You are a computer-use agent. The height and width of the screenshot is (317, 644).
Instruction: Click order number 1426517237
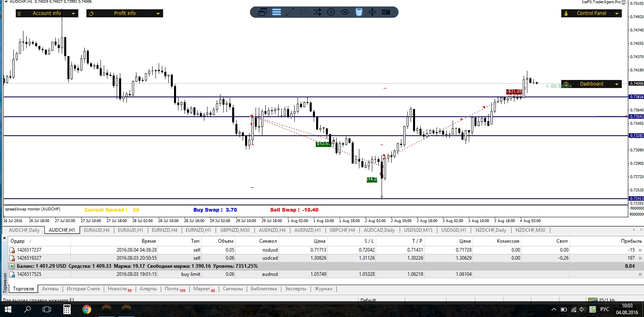[x=29, y=250]
